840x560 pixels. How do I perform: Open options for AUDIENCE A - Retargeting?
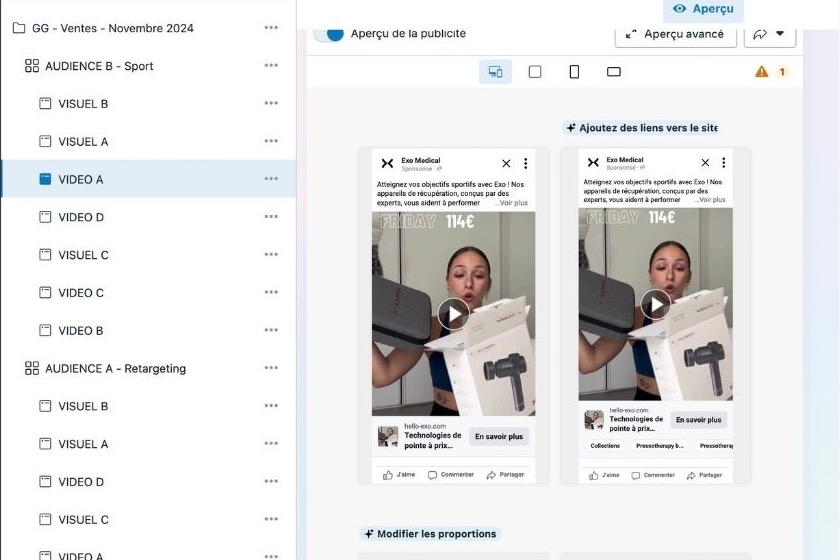point(271,368)
